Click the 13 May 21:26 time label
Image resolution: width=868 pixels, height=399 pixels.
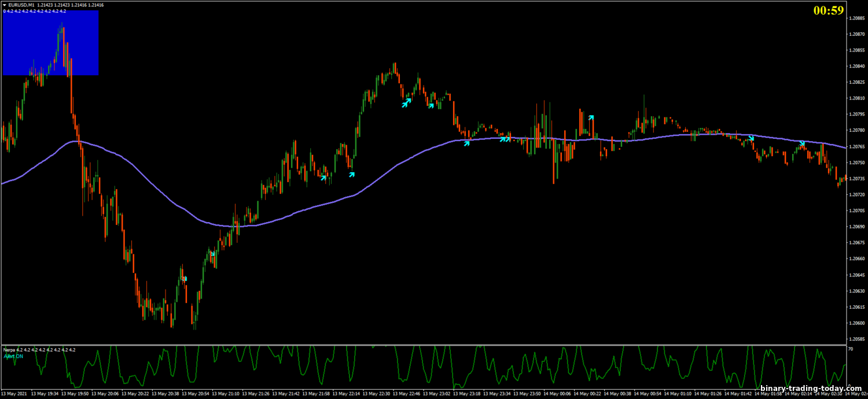coord(256,394)
